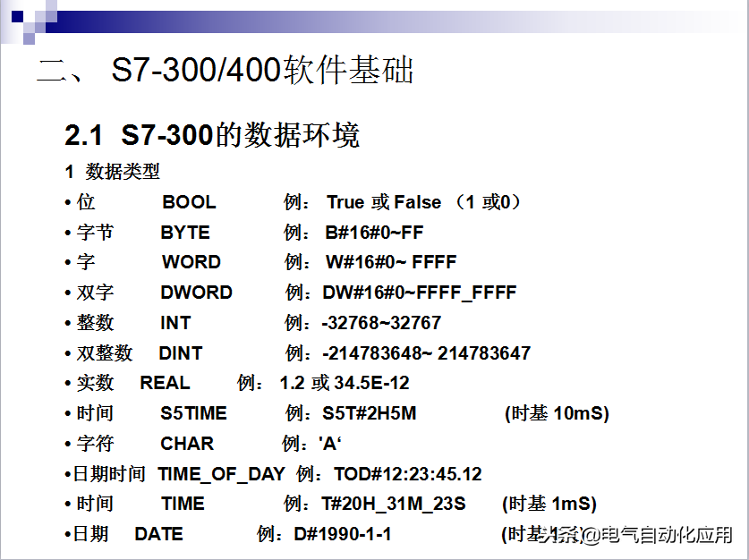Click the example "D#1990-1-1"
The width and height of the screenshot is (749, 560).
343,534
